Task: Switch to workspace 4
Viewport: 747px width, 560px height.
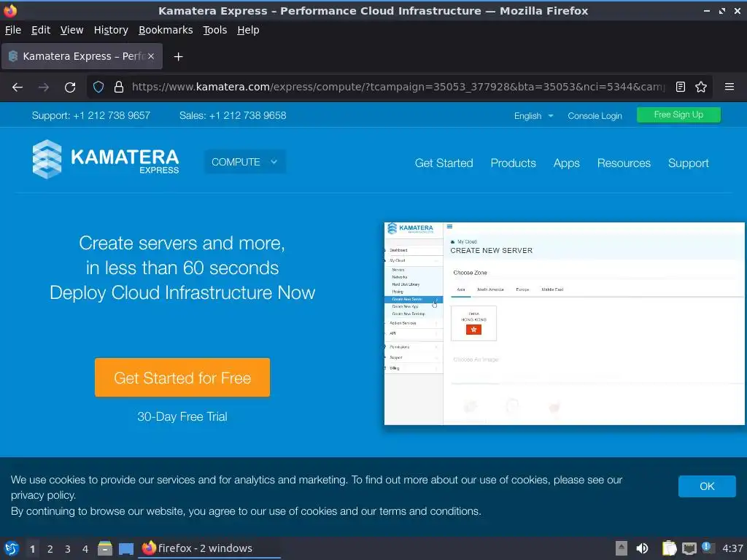Action: pyautogui.click(x=85, y=549)
